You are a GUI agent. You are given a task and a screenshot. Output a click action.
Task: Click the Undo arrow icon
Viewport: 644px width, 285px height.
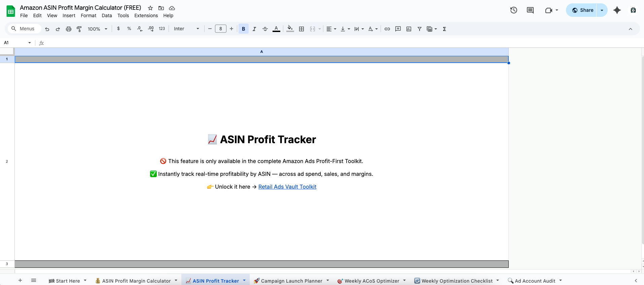click(47, 29)
